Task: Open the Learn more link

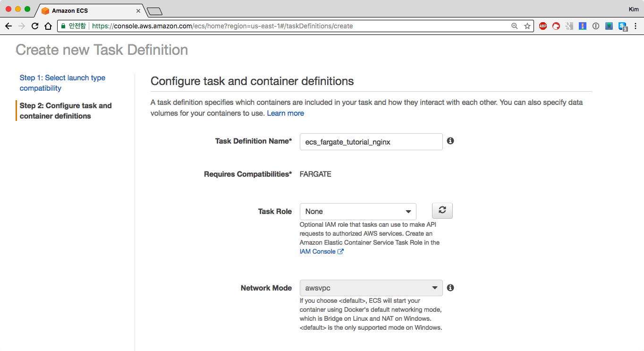Action: point(285,113)
